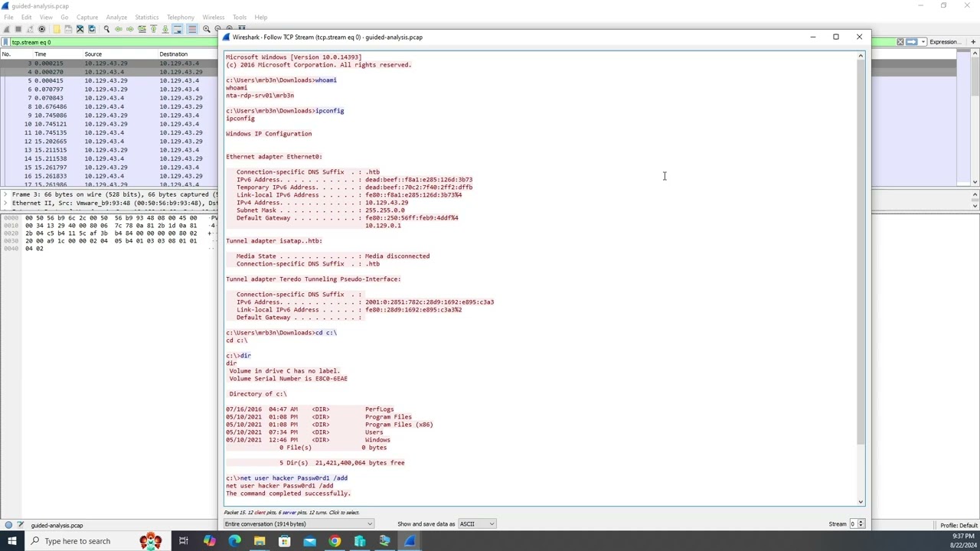
Task: Clear the display filter with X
Action: click(900, 42)
